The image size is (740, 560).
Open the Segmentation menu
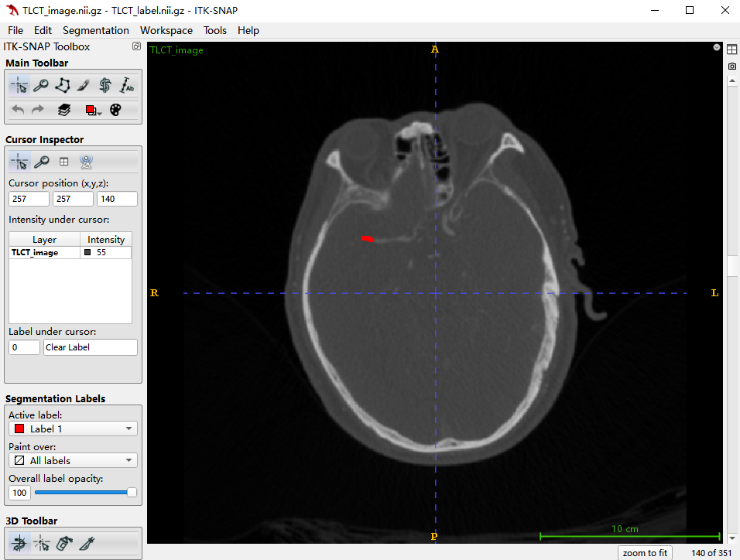pyautogui.click(x=96, y=30)
